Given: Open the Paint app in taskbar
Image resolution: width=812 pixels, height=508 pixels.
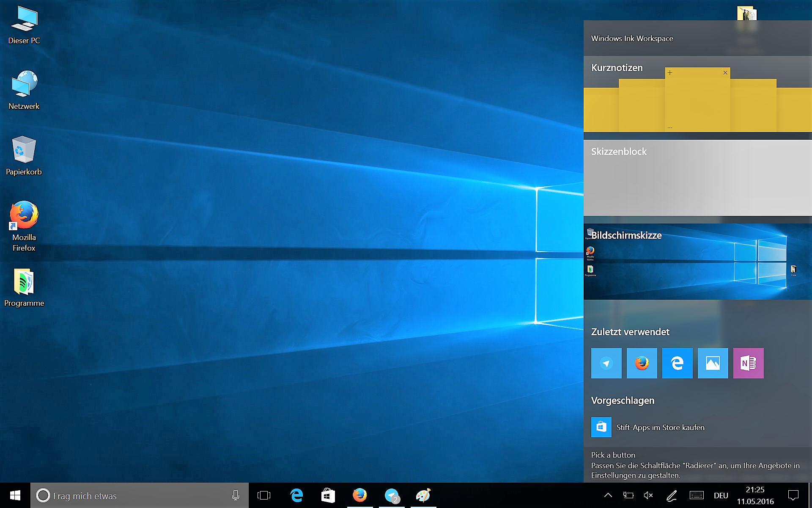Looking at the screenshot, I should coord(423,495).
